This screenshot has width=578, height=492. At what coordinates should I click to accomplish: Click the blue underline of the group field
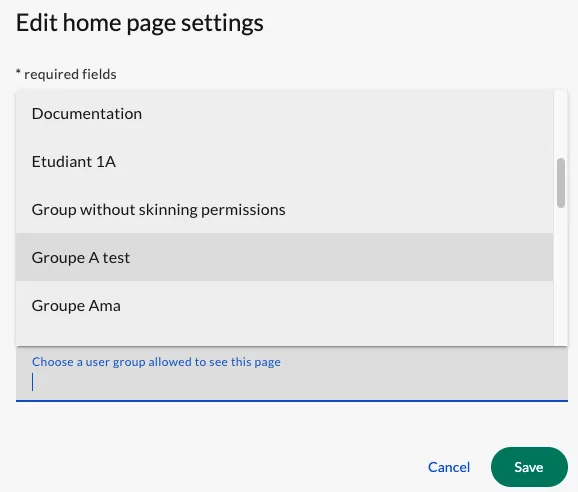pos(292,400)
